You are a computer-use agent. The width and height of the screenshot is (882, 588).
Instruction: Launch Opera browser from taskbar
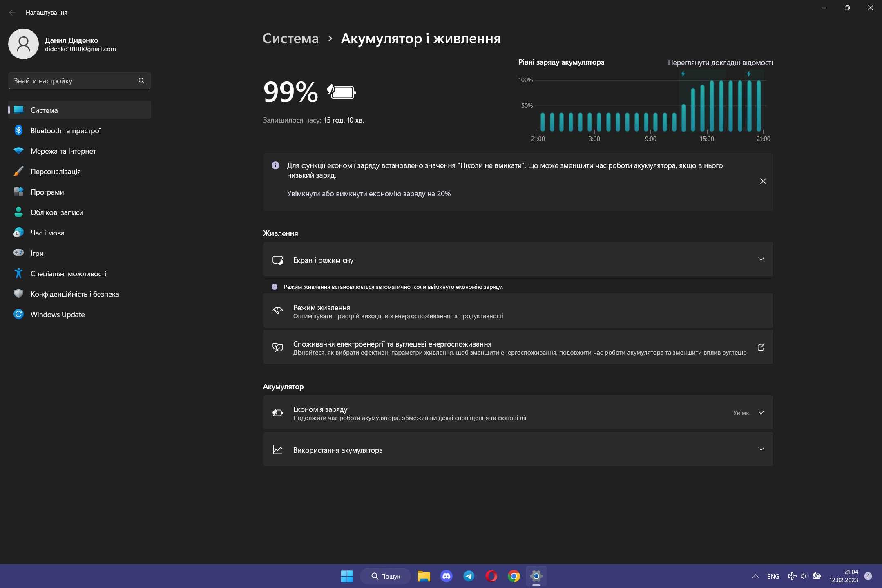tap(491, 576)
